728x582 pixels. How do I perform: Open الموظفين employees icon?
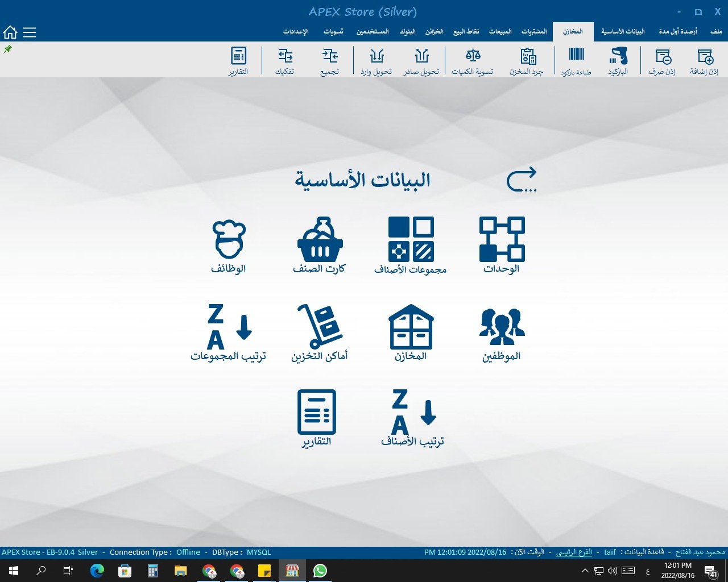[502, 327]
